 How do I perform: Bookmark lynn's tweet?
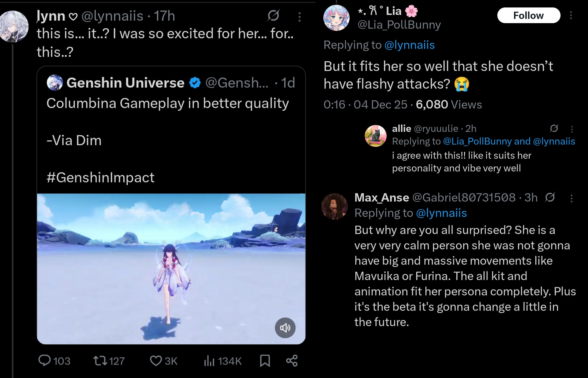[265, 360]
